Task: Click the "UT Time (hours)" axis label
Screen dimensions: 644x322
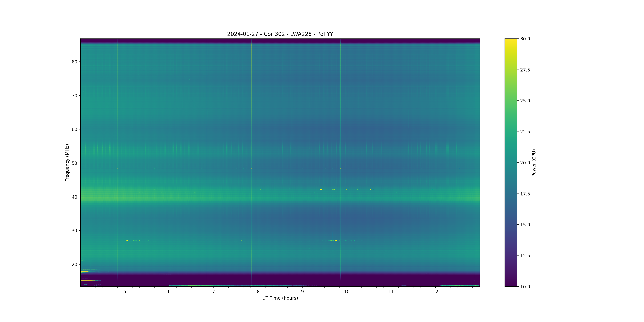Action: pos(280,298)
